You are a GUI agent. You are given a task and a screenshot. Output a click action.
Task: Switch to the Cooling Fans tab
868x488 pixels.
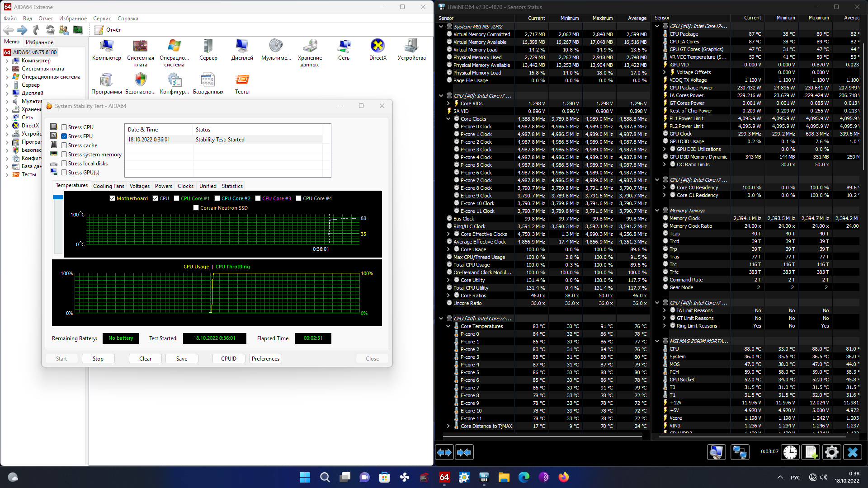108,186
